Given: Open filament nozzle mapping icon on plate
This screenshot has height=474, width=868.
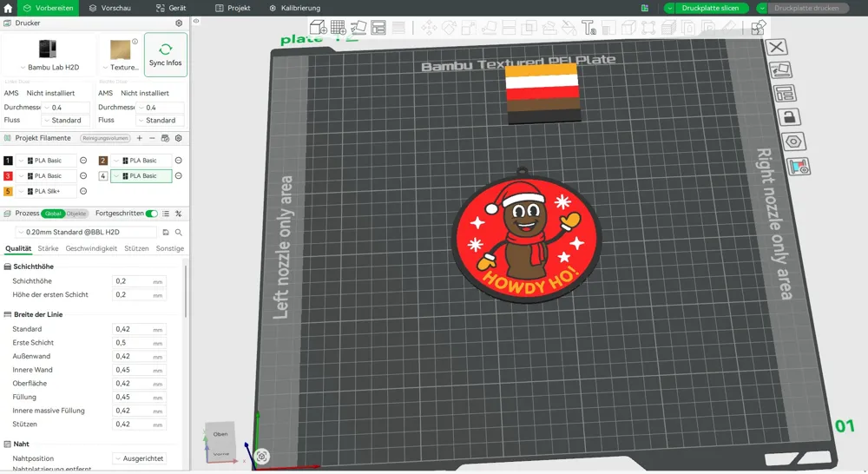Looking at the screenshot, I should pos(799,166).
